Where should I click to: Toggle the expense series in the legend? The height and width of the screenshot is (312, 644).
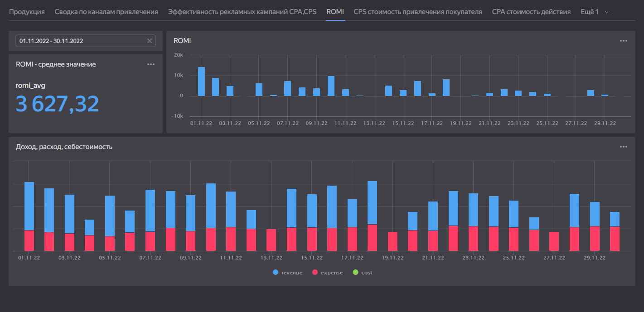[x=331, y=273]
